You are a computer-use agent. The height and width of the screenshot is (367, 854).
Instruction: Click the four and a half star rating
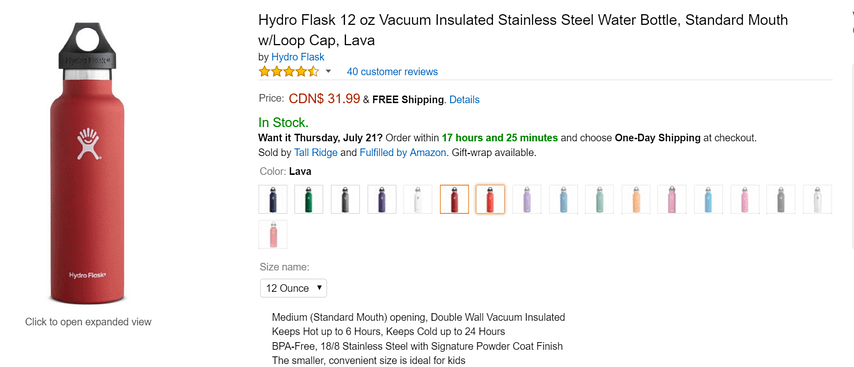point(289,71)
